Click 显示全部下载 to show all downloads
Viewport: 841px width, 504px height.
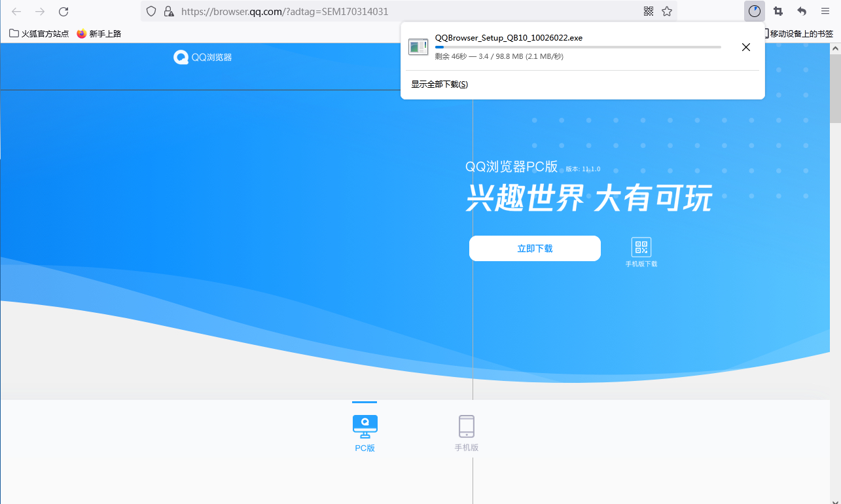pos(439,84)
